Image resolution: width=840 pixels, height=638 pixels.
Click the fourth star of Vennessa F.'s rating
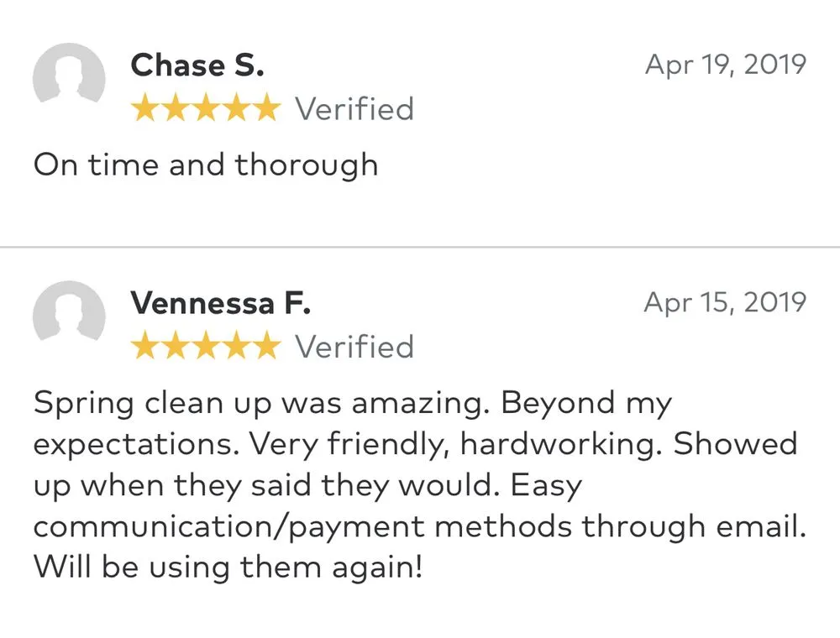click(x=236, y=346)
